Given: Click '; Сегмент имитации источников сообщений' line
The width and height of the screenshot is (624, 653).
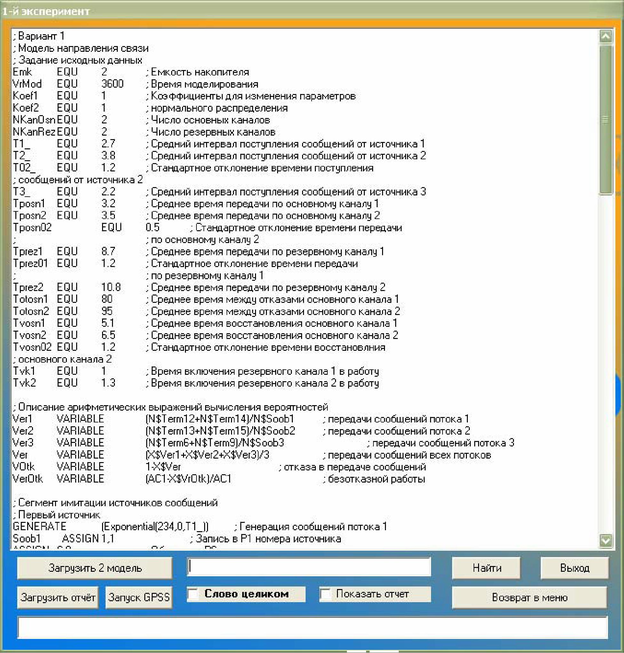Looking at the screenshot, I should (x=115, y=503).
